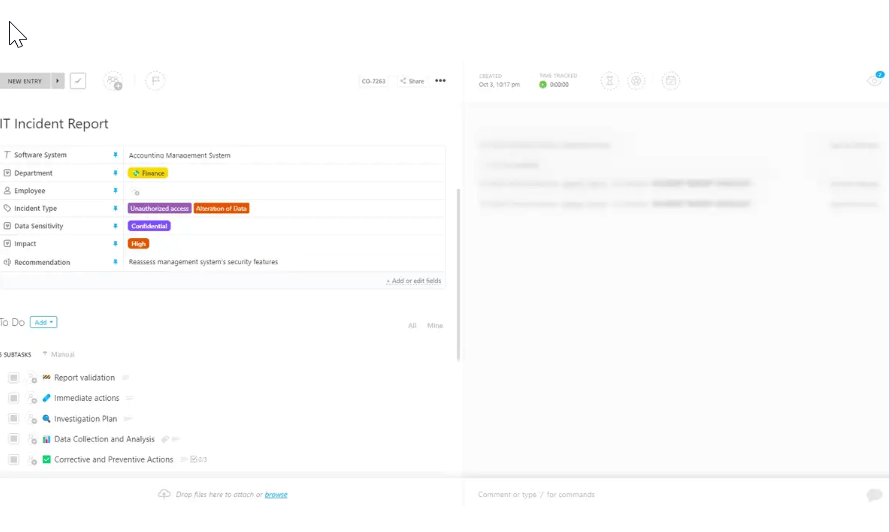The width and height of the screenshot is (890, 532).
Task: Open the checklist 0/3 indicator on Corrective Actions
Action: [199, 459]
